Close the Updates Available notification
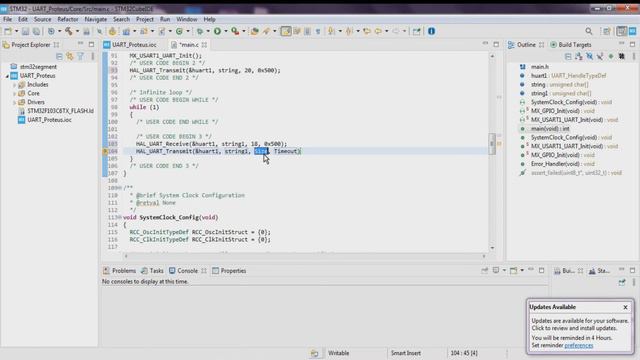Image resolution: width=640 pixels, height=360 pixels. click(x=625, y=307)
